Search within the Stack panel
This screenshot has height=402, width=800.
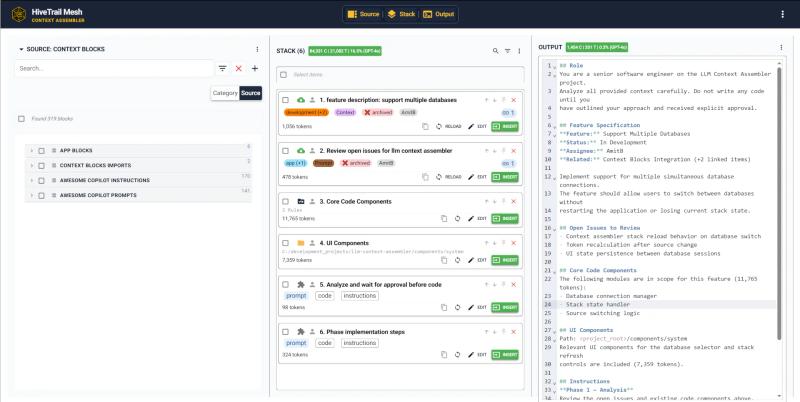[495, 51]
